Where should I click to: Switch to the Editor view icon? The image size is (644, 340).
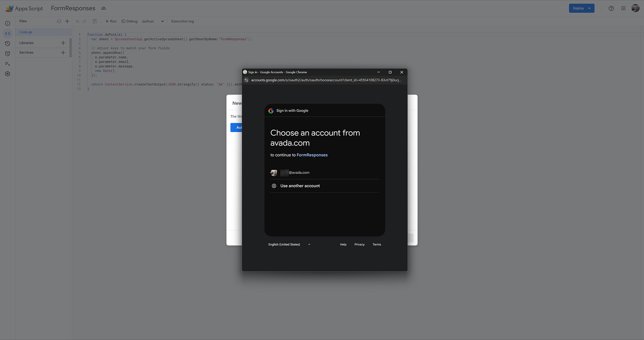(7, 34)
